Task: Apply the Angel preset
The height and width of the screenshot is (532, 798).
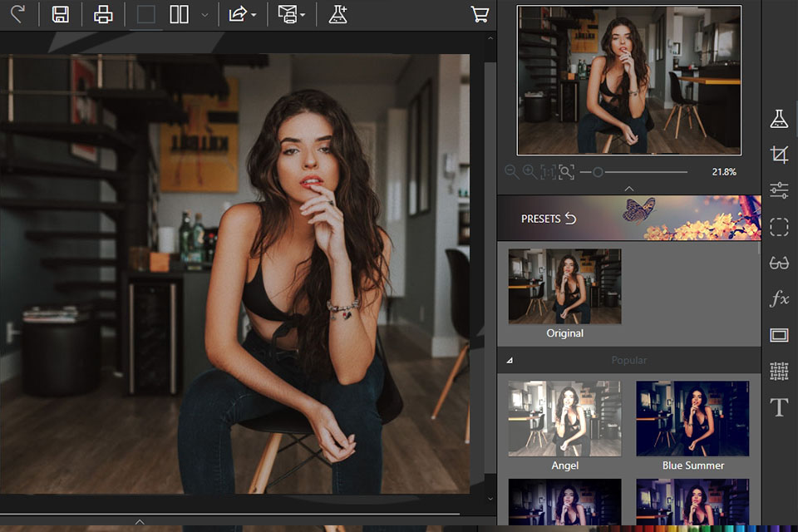Action: (x=564, y=418)
